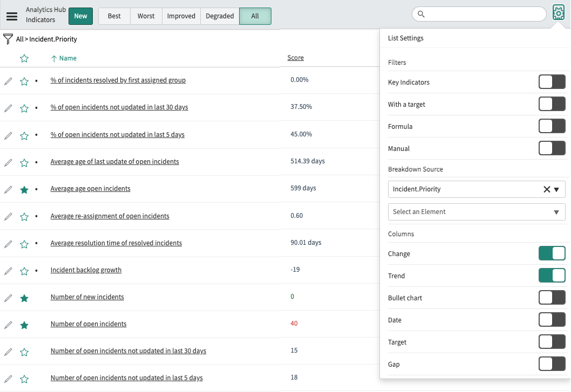Click the favorites star column header
The width and height of the screenshot is (571, 392).
click(x=24, y=58)
